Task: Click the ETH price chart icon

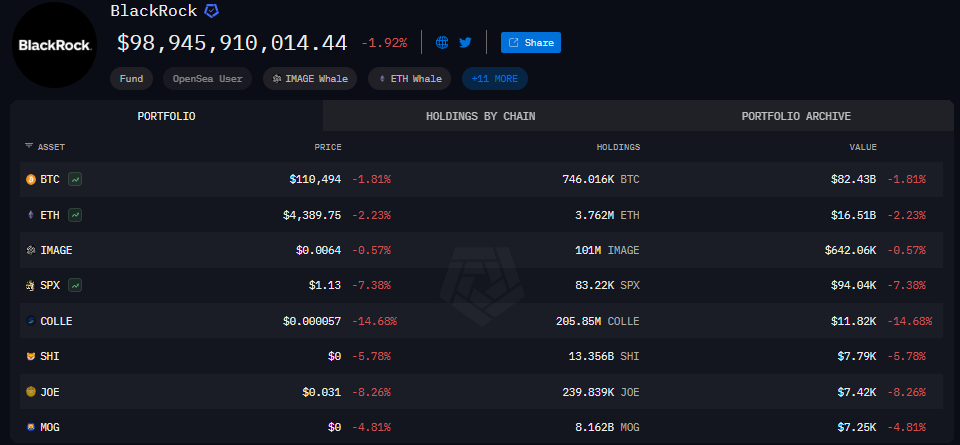Action: coord(76,215)
